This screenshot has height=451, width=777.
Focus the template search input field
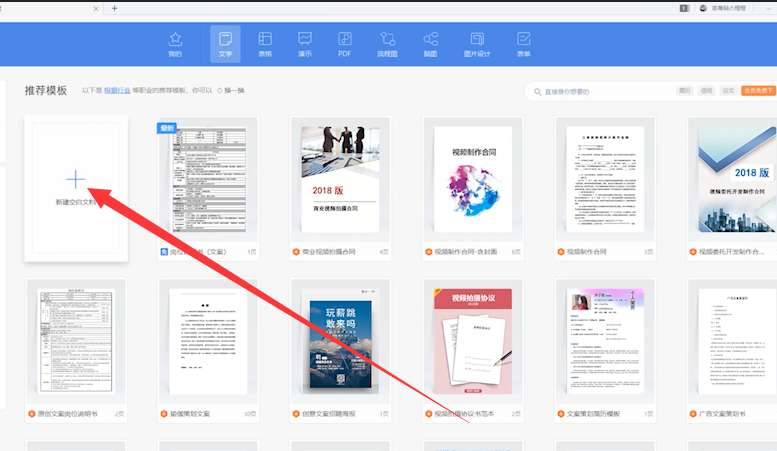600,92
